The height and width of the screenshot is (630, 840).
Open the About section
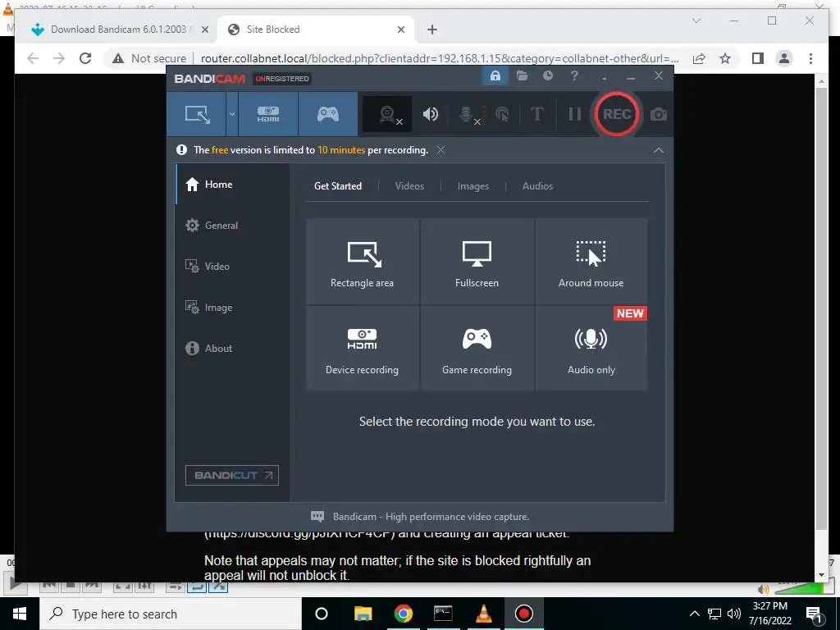pyautogui.click(x=231, y=348)
